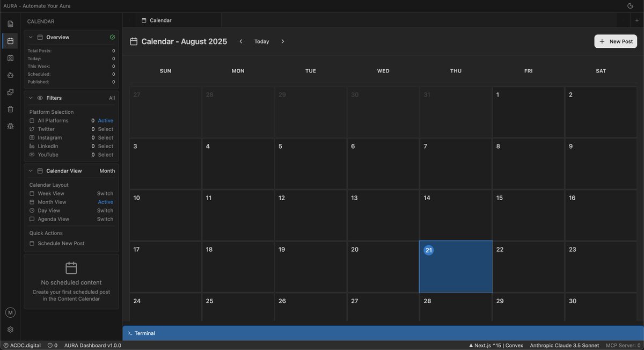Click Next.js ^15 | Convex status entry
The width and height of the screenshot is (644, 350).
coord(496,346)
